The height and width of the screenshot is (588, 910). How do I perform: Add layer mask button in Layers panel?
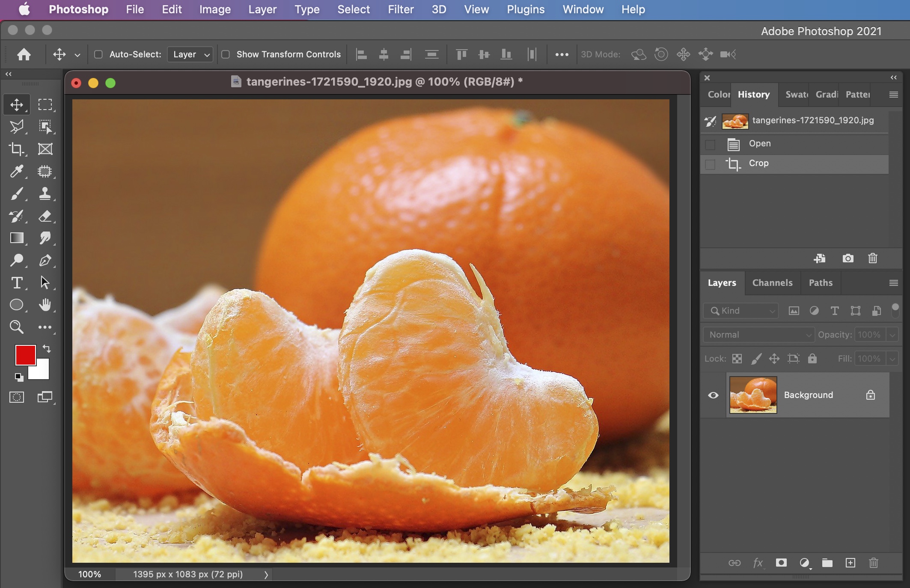click(781, 563)
